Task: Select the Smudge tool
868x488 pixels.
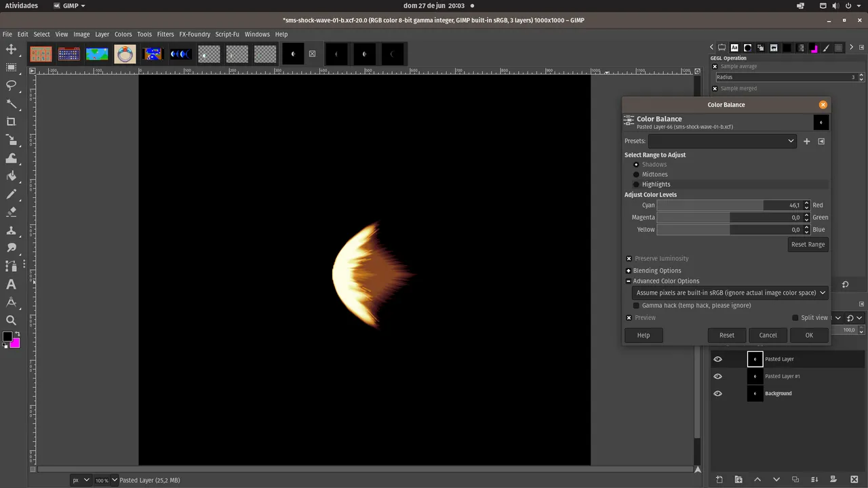Action: point(12,248)
